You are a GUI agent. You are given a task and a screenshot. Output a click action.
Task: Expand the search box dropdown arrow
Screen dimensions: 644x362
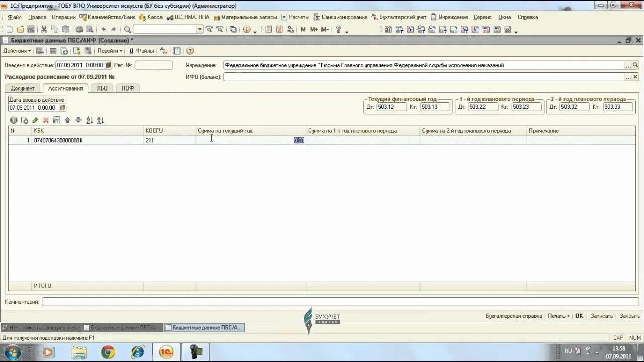coord(200,29)
